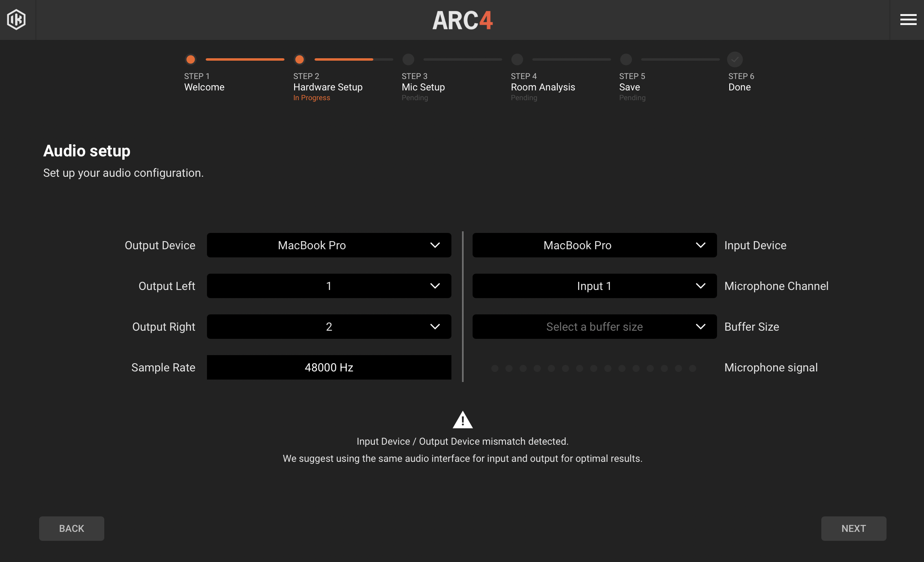Image resolution: width=924 pixels, height=562 pixels.
Task: Open the Output Device dropdown
Action: coord(329,245)
